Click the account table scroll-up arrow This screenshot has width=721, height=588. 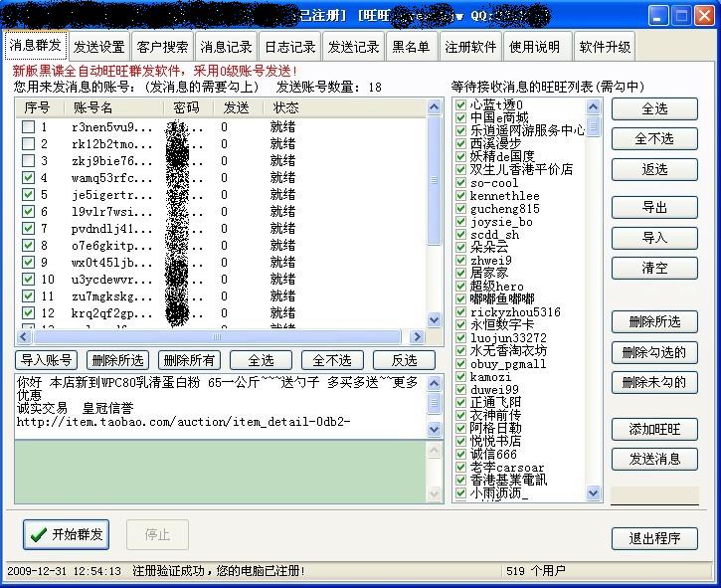[x=434, y=107]
